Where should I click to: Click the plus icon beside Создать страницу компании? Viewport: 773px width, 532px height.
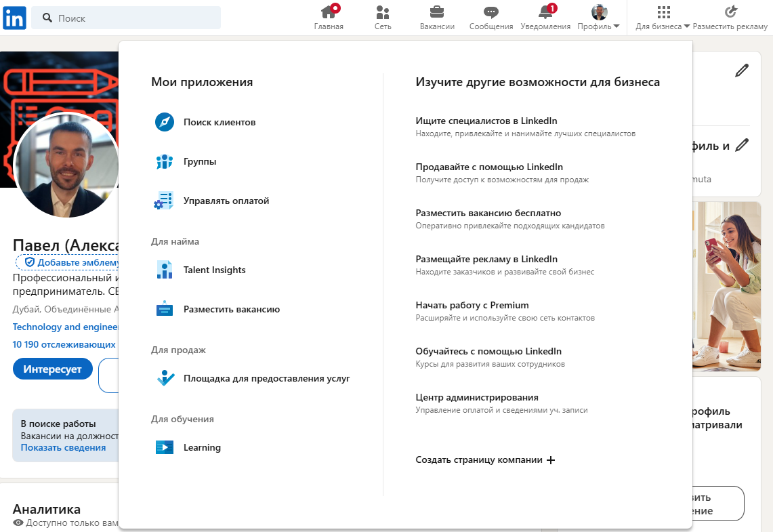(x=551, y=460)
